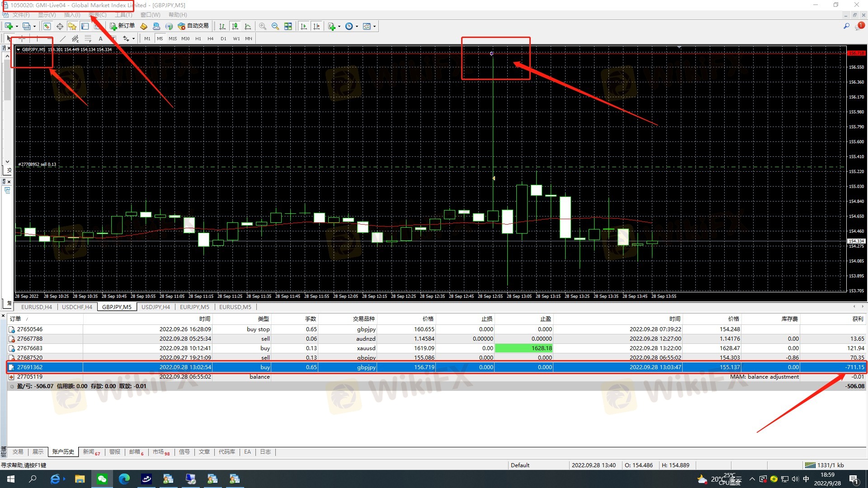Select order 27667788 audnzd row
The width and height of the screenshot is (868, 488).
pos(437,339)
